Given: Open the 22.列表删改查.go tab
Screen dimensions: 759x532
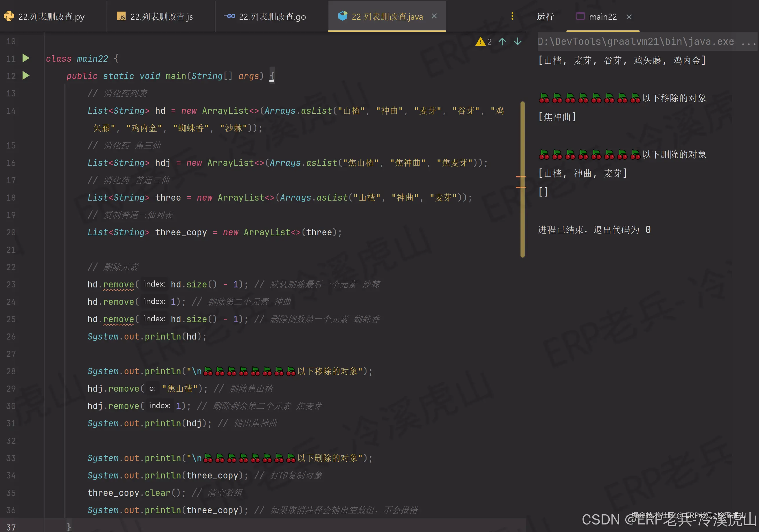Looking at the screenshot, I should (272, 16).
